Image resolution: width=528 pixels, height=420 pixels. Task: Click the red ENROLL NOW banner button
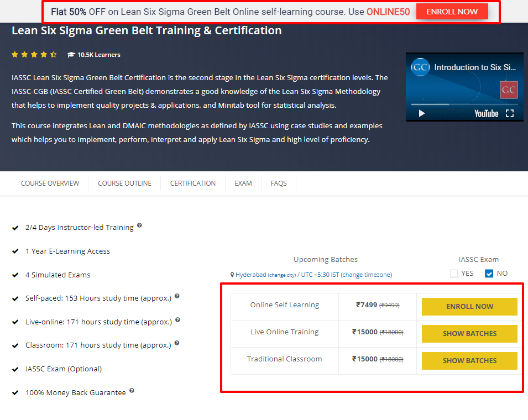point(452,12)
